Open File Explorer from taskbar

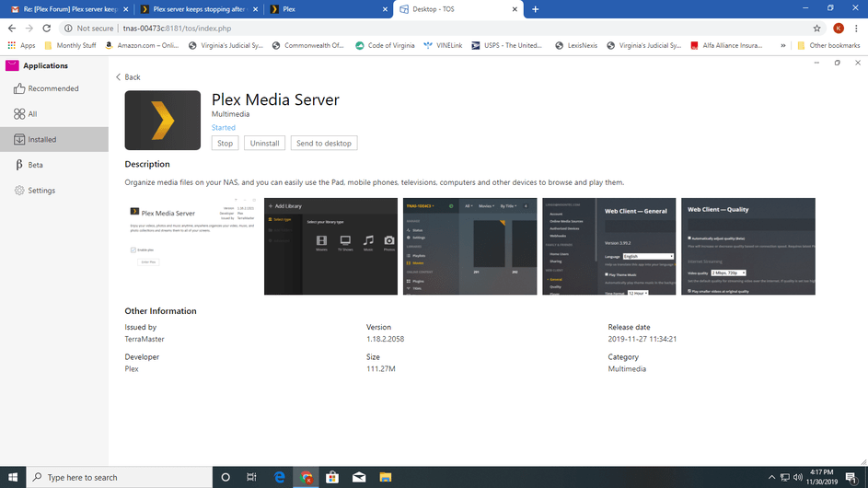click(386, 477)
